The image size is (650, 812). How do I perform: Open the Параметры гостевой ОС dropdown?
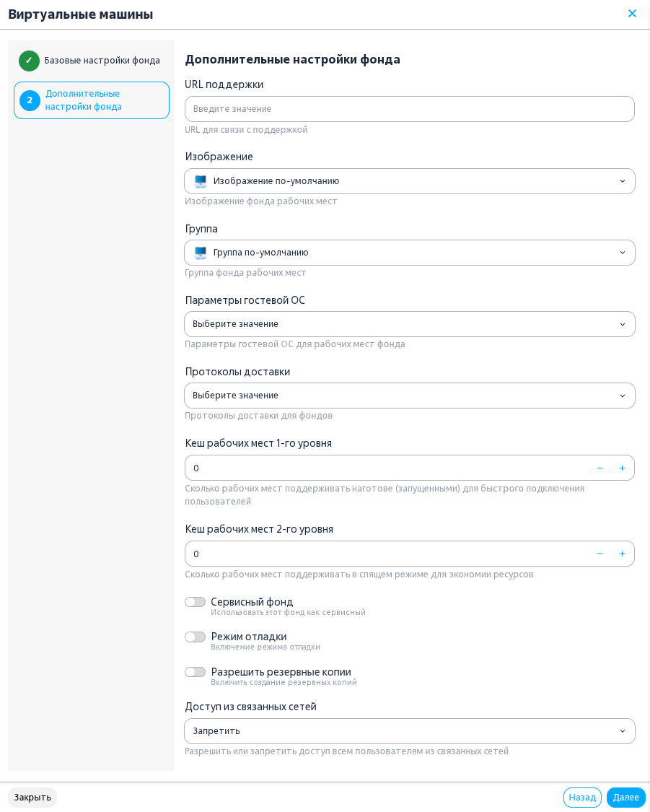pyautogui.click(x=409, y=324)
